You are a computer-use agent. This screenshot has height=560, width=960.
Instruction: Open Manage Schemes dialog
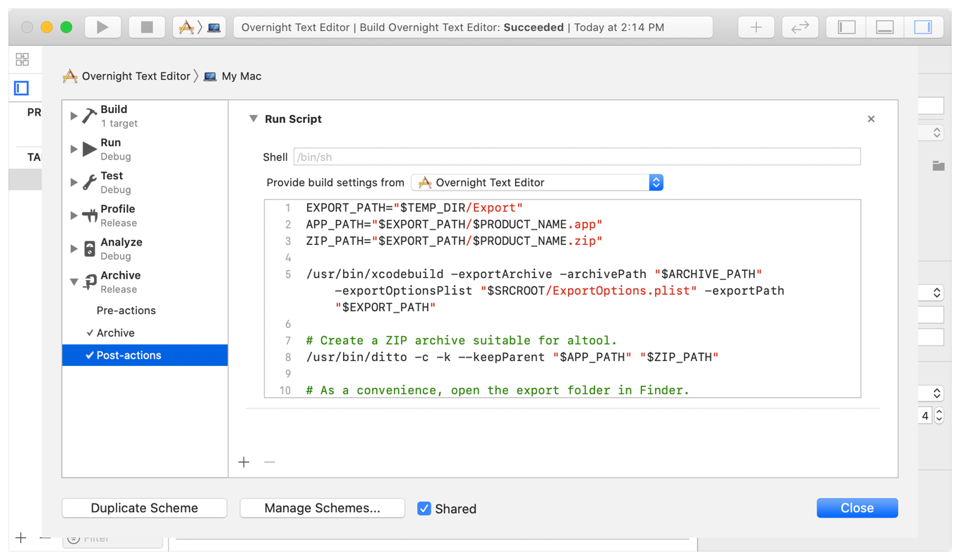pyautogui.click(x=322, y=508)
